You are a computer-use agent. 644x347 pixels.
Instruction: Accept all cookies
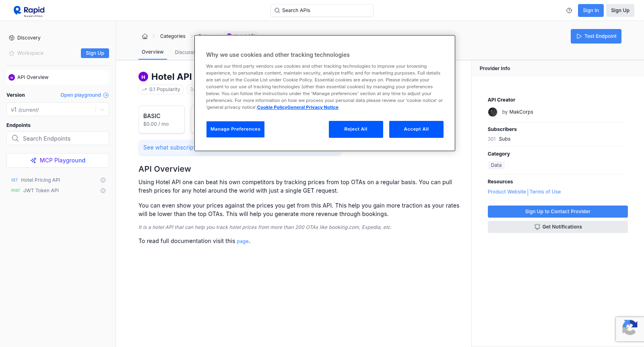coord(416,129)
